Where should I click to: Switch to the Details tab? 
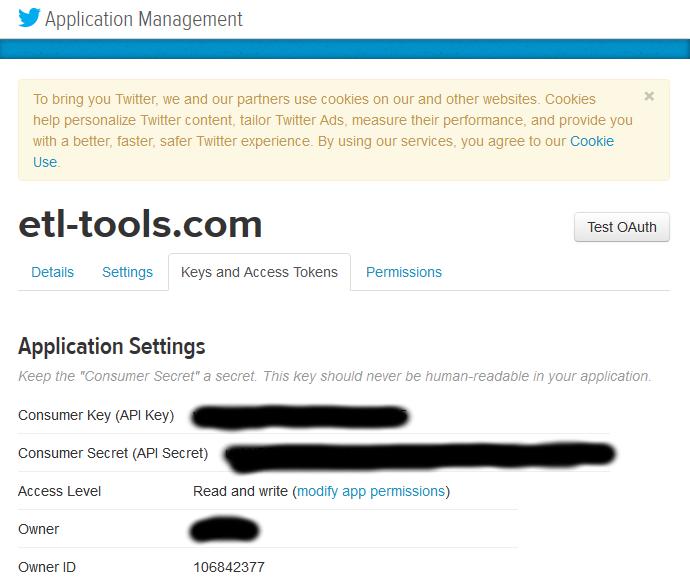pyautogui.click(x=52, y=272)
